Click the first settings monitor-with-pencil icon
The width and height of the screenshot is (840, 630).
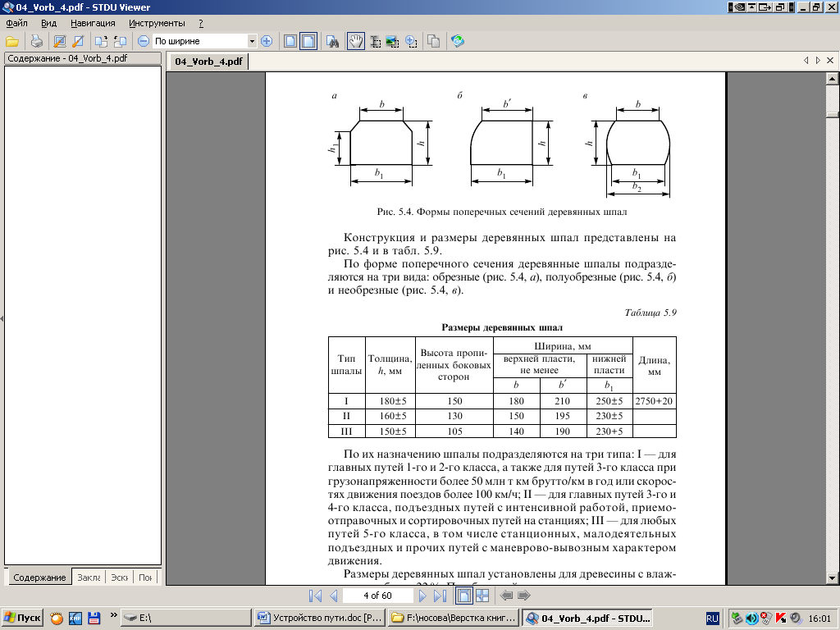pos(59,41)
